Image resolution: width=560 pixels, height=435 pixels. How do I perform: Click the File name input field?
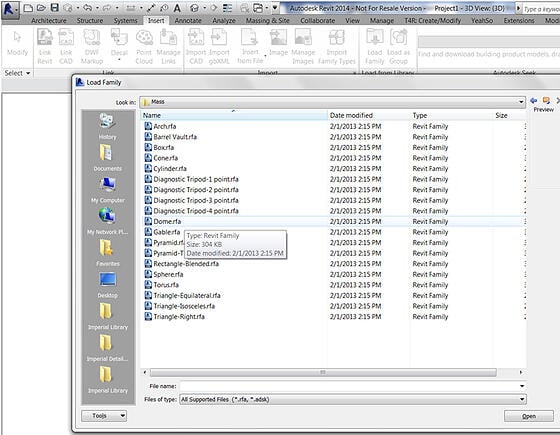(x=349, y=386)
